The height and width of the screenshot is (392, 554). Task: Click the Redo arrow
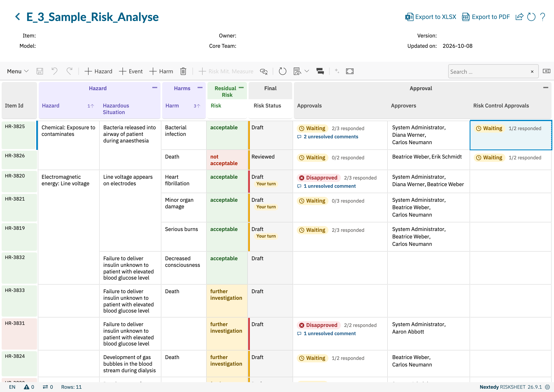[70, 71]
